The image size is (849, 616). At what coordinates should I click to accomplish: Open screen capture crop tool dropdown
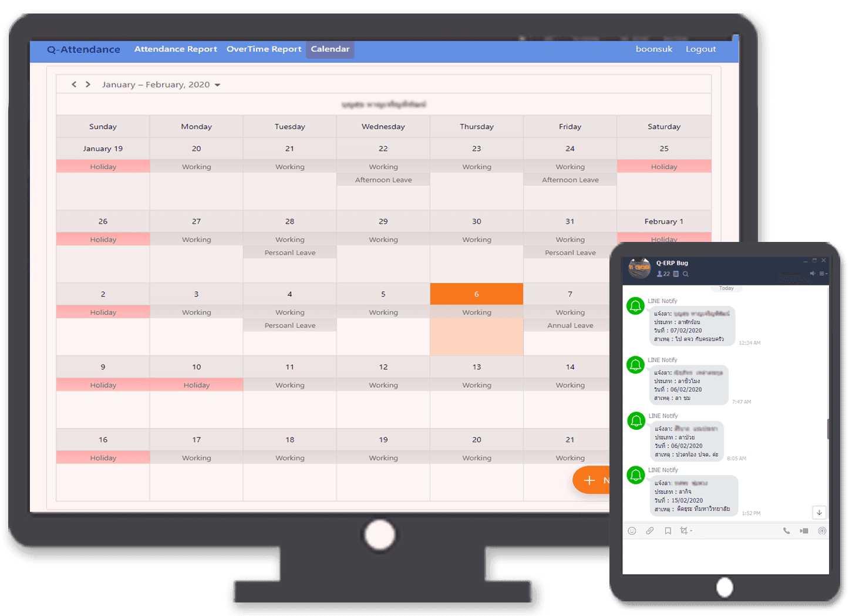pos(686,531)
